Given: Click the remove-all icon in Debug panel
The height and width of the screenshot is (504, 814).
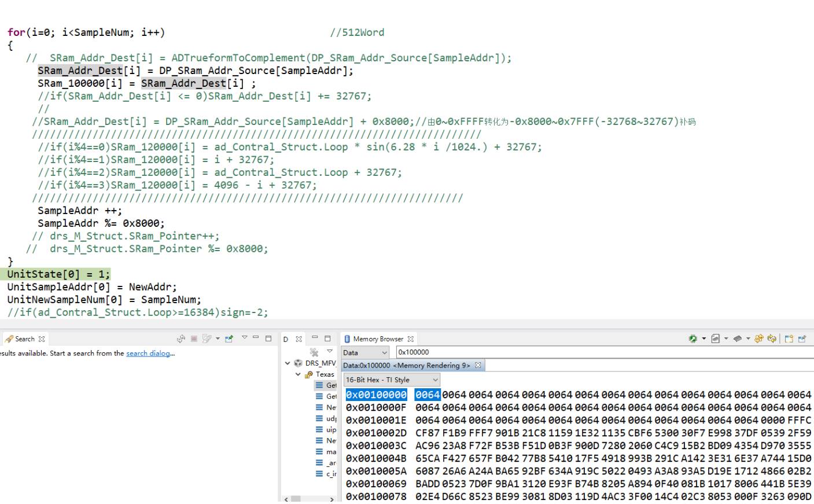Looking at the screenshot, I should point(314,352).
